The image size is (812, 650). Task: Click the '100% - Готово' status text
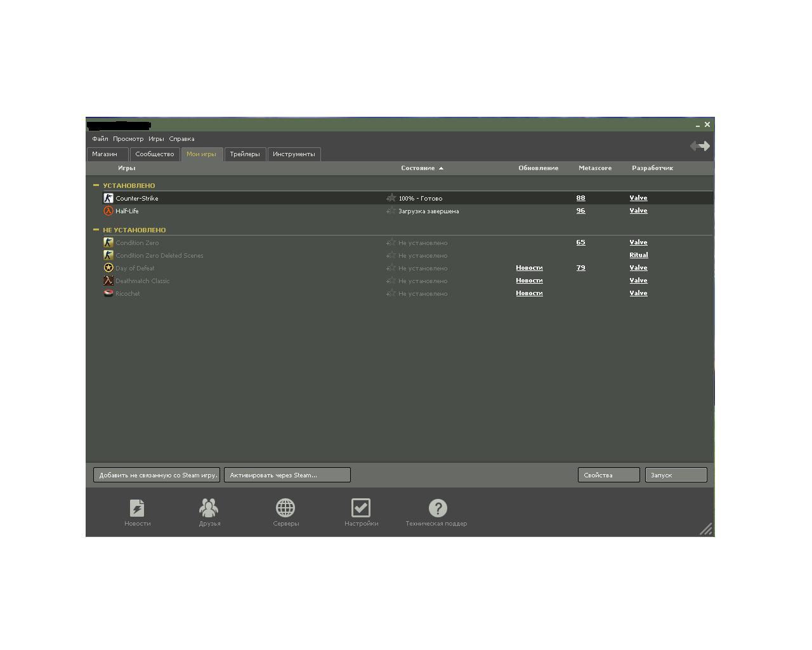tap(421, 198)
